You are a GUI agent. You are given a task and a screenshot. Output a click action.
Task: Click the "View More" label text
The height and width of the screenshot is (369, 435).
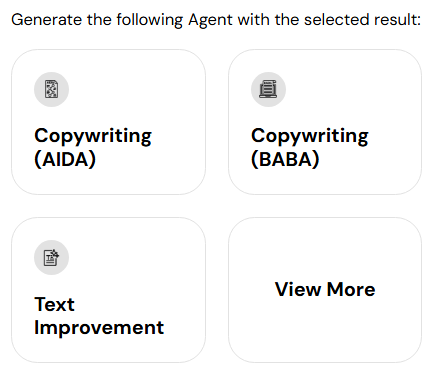tap(325, 289)
